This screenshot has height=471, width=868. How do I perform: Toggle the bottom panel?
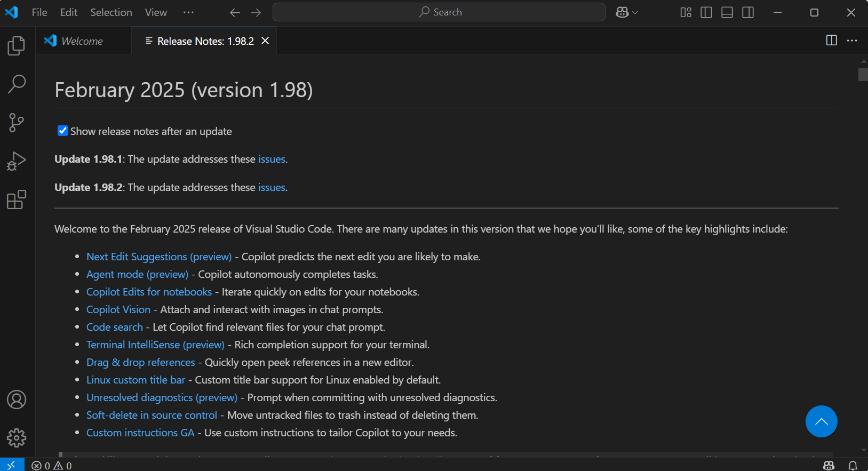(x=727, y=12)
